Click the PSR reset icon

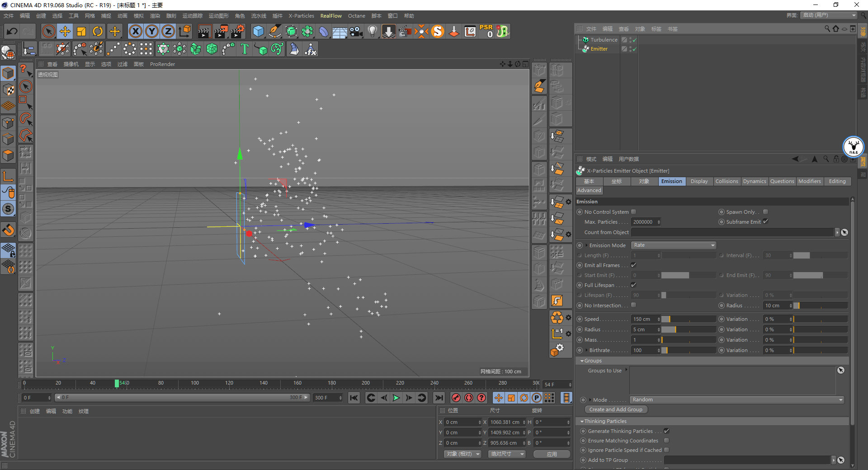pos(486,31)
